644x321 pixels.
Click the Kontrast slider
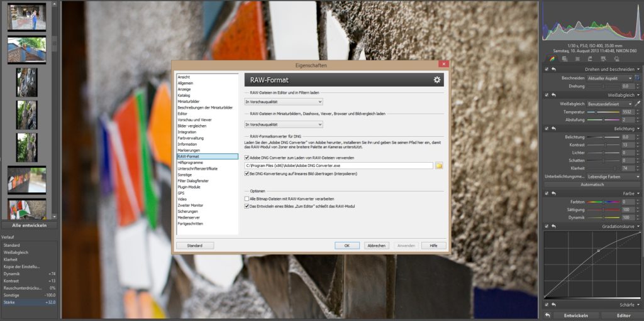click(603, 145)
